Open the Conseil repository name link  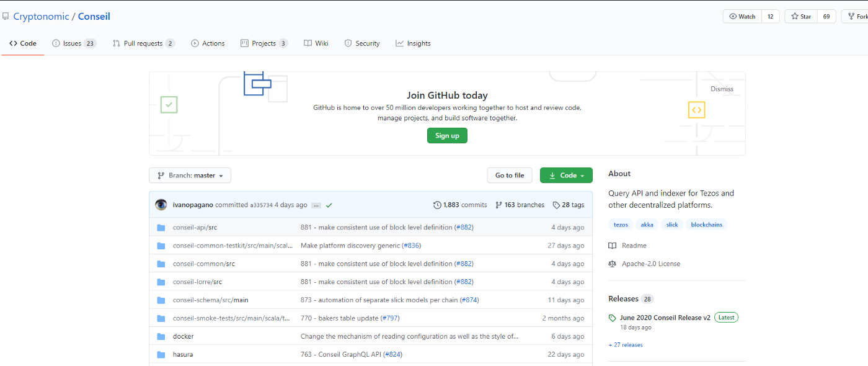pyautogui.click(x=94, y=17)
